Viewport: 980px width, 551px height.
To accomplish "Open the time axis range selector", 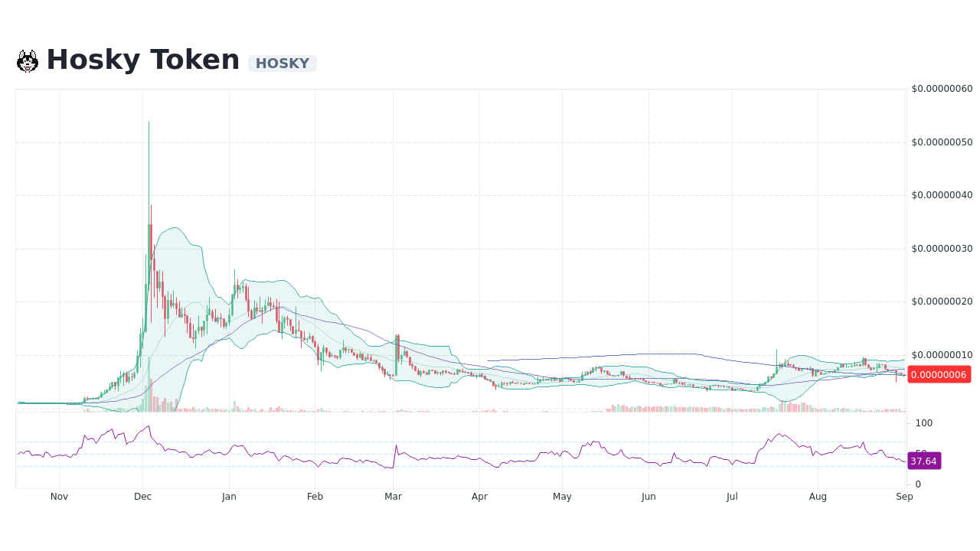I will pos(480,496).
